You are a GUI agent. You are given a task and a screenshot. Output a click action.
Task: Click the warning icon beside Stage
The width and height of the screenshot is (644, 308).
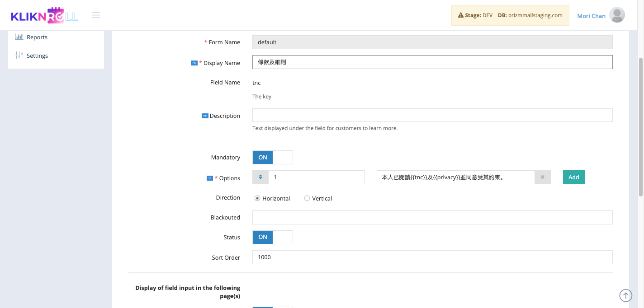[461, 15]
